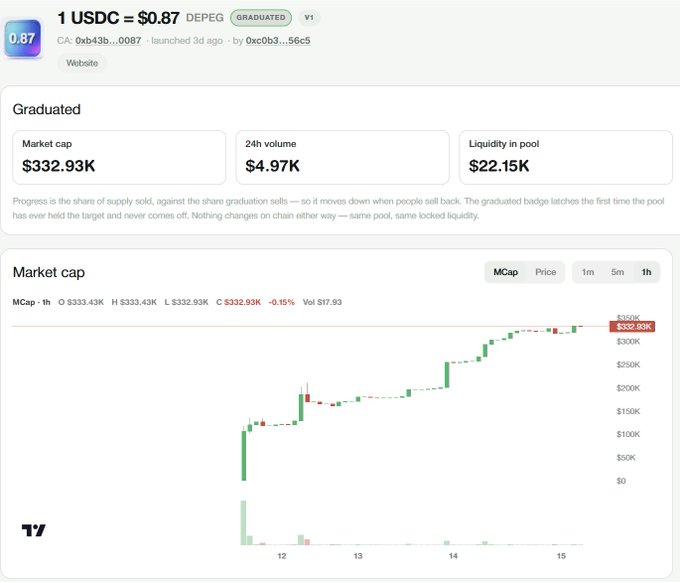Click the -0.15% change value
Viewport: 680px width, 583px height.
pos(281,302)
